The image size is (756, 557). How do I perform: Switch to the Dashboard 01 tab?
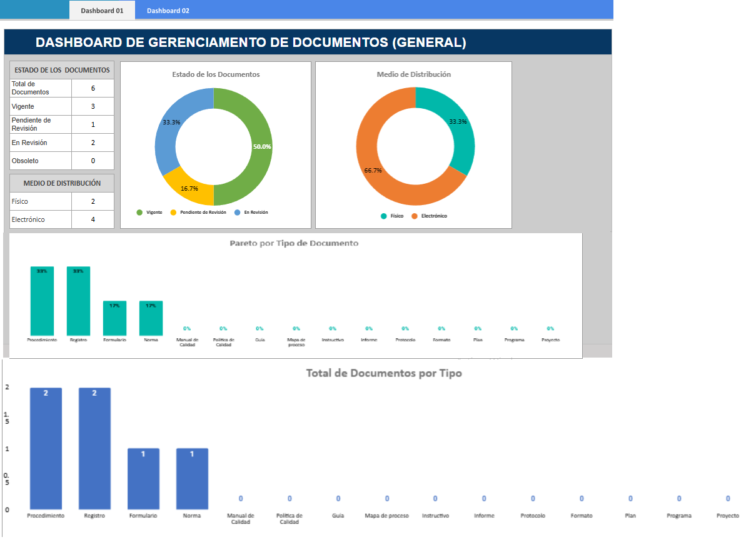point(102,11)
